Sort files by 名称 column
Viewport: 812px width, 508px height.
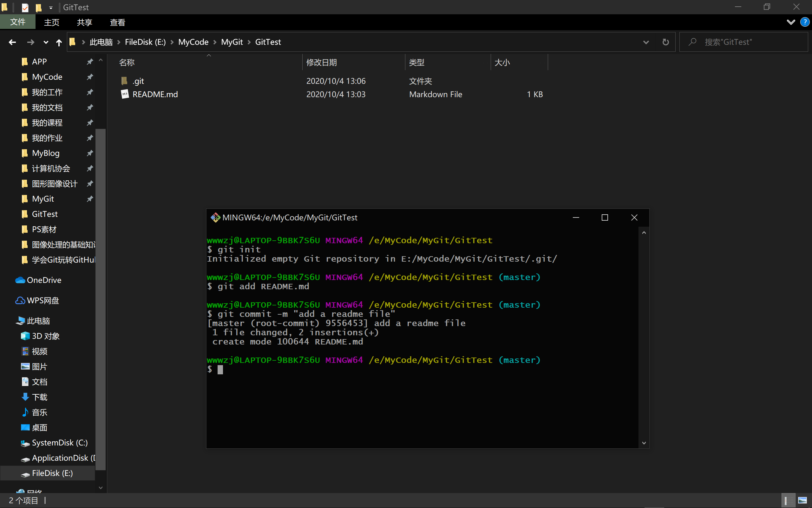click(x=209, y=62)
